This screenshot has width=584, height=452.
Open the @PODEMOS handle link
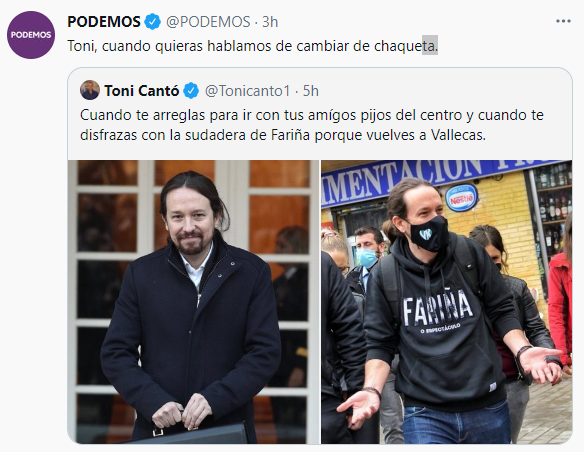[208, 22]
